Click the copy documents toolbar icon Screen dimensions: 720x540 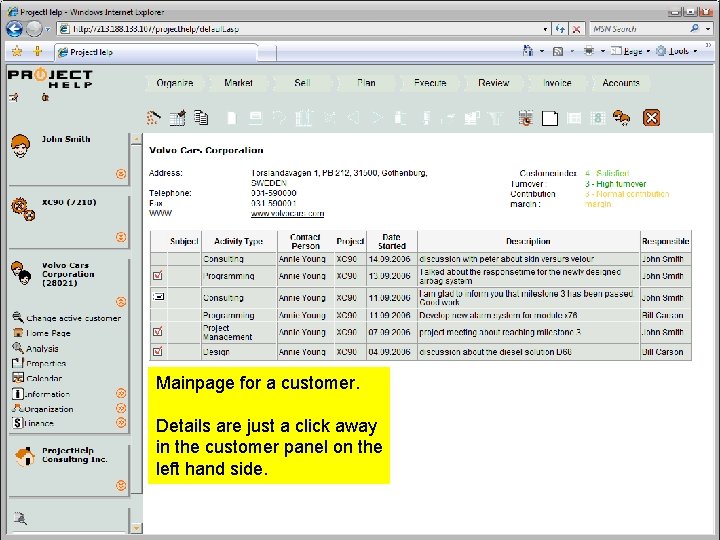click(201, 118)
